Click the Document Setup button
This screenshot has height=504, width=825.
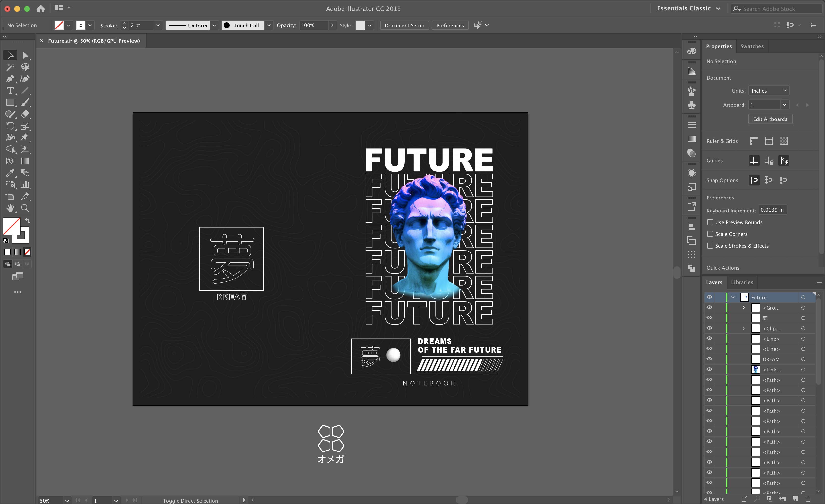coord(404,25)
